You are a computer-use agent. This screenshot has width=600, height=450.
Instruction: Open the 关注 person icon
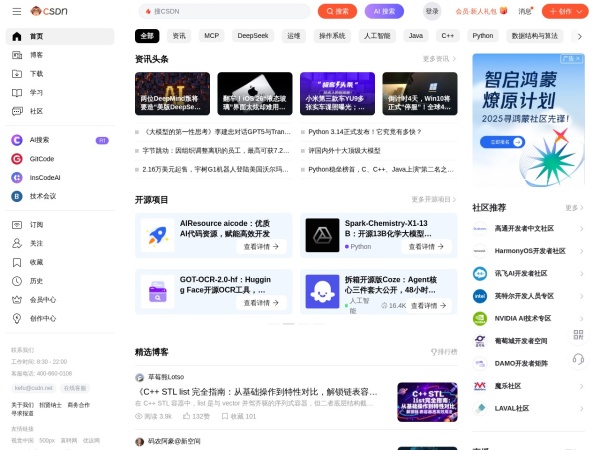pos(17,243)
